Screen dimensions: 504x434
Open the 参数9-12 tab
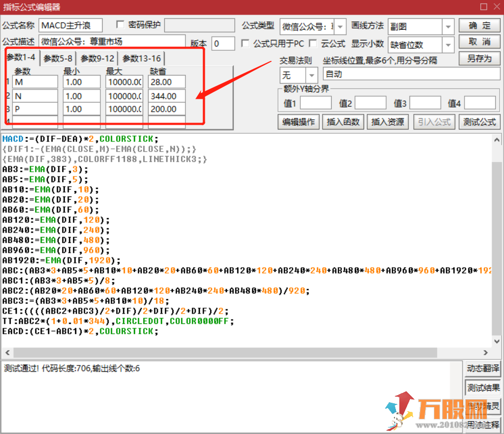point(97,58)
